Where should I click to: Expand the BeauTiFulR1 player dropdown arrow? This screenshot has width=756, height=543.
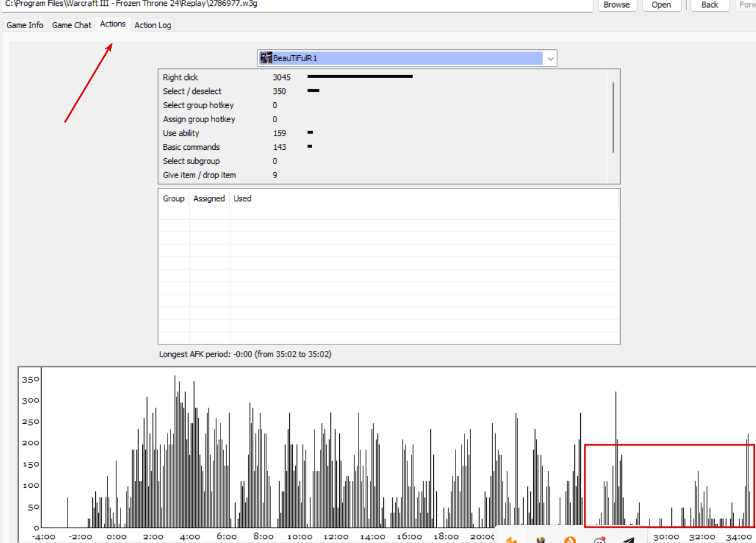click(550, 58)
